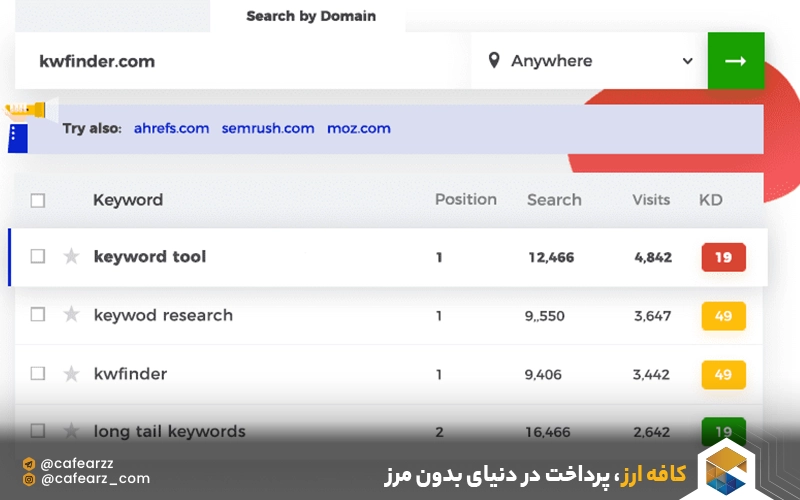This screenshot has height=500, width=800.
Task: Click the location pin icon
Action: pyautogui.click(x=493, y=60)
